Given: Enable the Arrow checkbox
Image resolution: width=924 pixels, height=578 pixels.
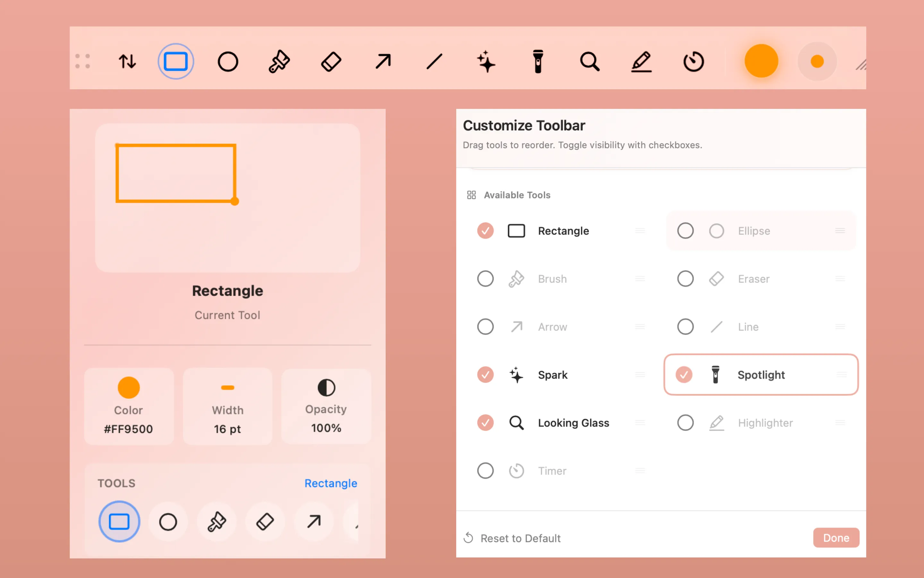Looking at the screenshot, I should (485, 327).
